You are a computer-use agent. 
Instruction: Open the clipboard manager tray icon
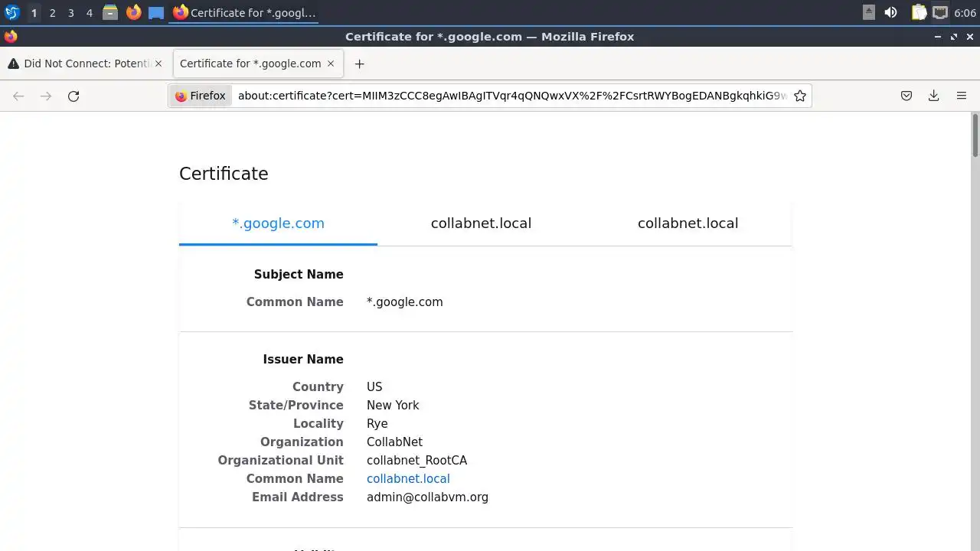[x=919, y=12]
